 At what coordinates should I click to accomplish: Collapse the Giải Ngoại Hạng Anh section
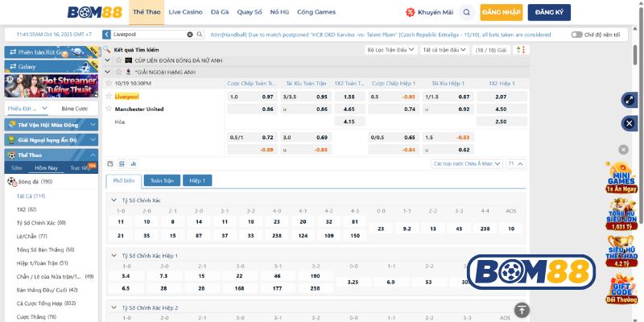pyautogui.click(x=108, y=72)
